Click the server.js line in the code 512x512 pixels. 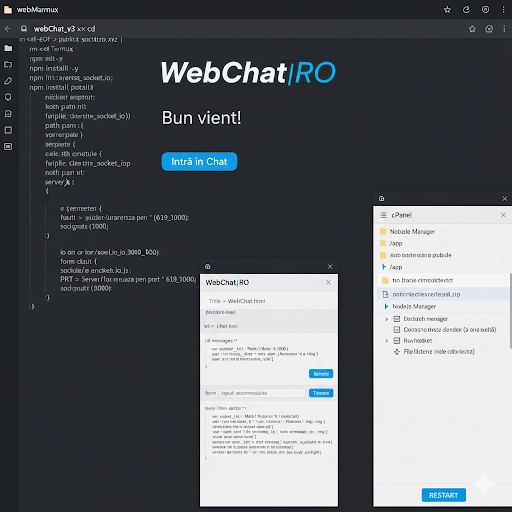click(60, 182)
